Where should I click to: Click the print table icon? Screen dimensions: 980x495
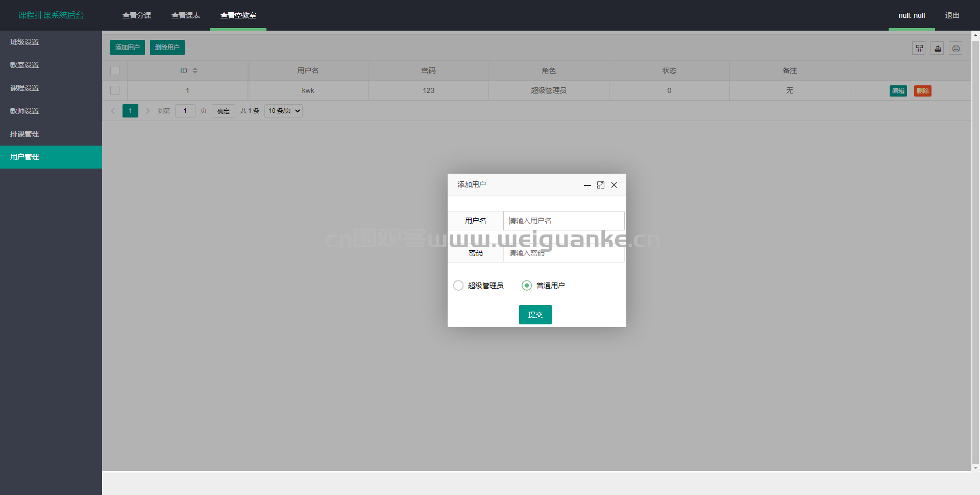956,48
